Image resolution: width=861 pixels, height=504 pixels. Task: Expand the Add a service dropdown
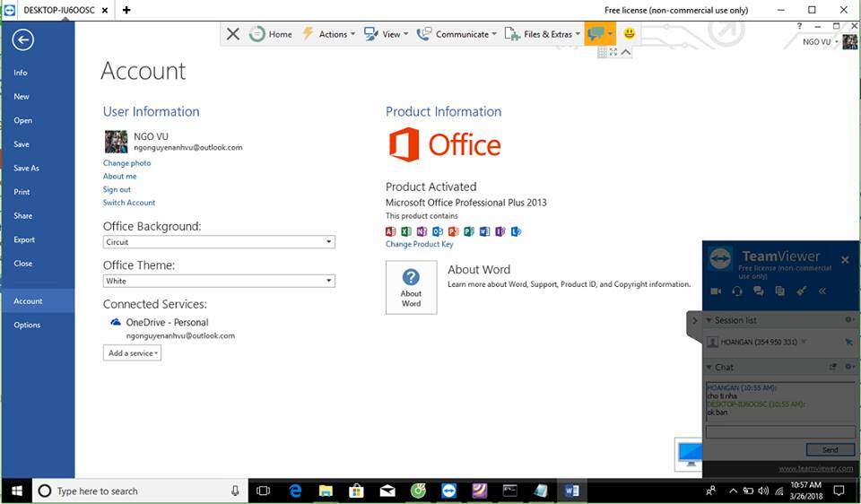click(x=132, y=353)
